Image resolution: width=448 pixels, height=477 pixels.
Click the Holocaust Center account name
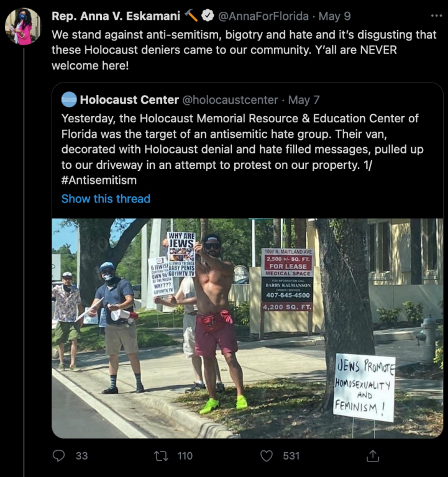coord(129,100)
